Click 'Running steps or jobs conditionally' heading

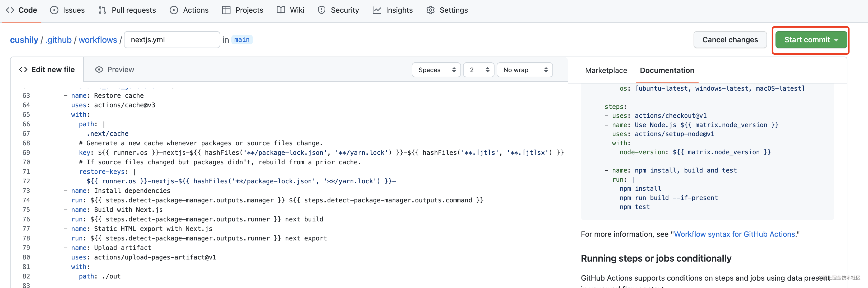pyautogui.click(x=656, y=258)
